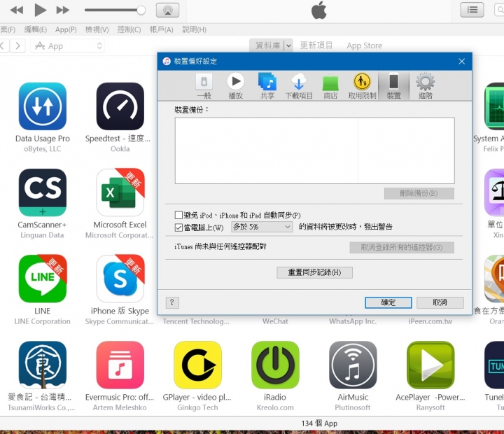Select the 裝置 (Devices) preferences tab
The image size is (504, 434).
[393, 86]
